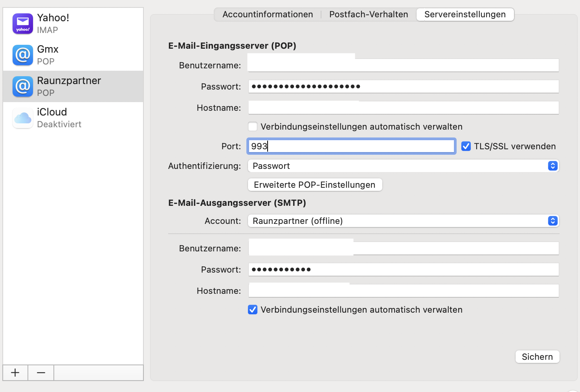
Task: Uncheck TLS/SSL verwenden
Action: pyautogui.click(x=466, y=146)
